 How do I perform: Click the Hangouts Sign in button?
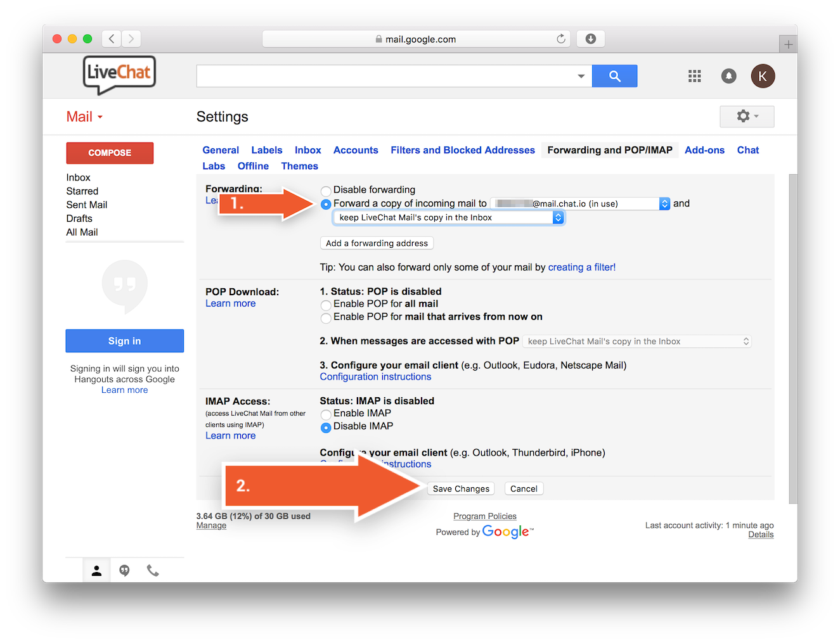pyautogui.click(x=124, y=341)
